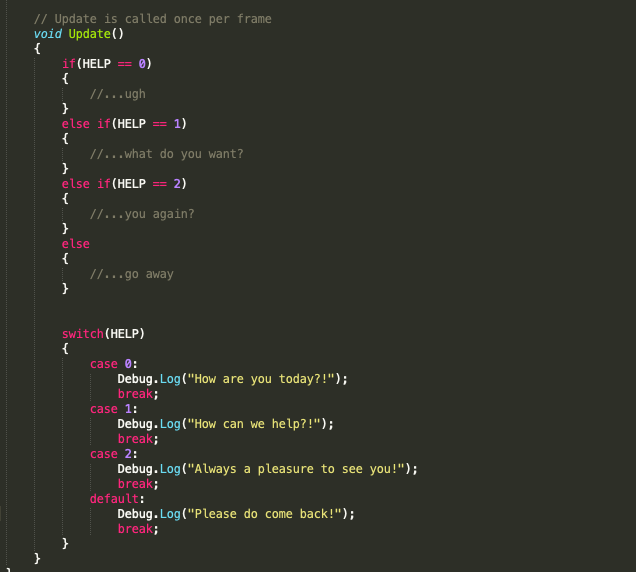Click "Log" on the default case line
This screenshot has height=572, width=636.
tap(170, 514)
